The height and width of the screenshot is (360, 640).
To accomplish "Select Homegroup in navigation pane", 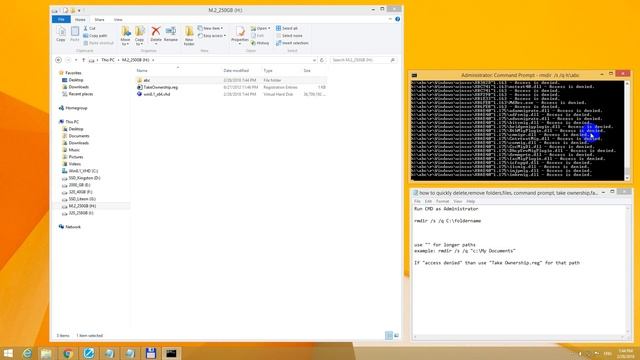I will pyautogui.click(x=76, y=108).
